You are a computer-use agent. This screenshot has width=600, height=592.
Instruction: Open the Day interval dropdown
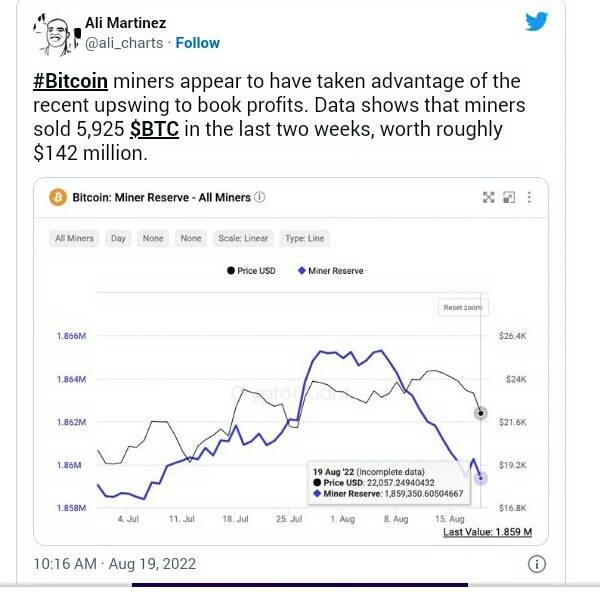[118, 238]
